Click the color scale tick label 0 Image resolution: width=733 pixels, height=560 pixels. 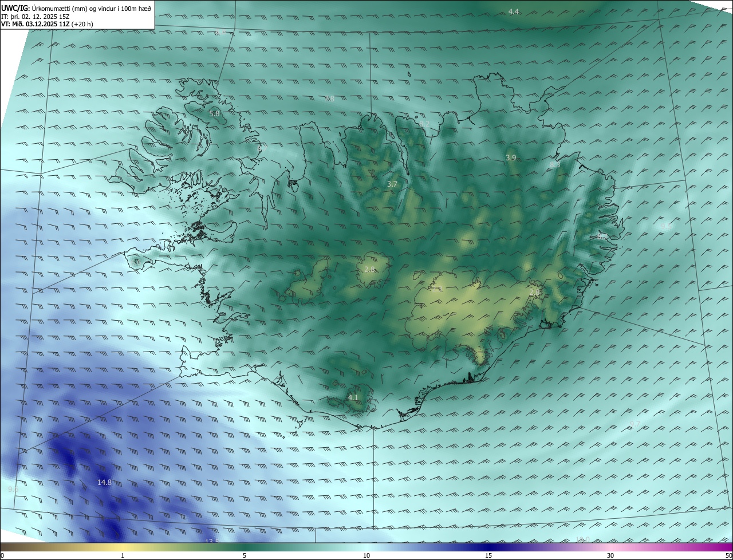tap(2, 555)
